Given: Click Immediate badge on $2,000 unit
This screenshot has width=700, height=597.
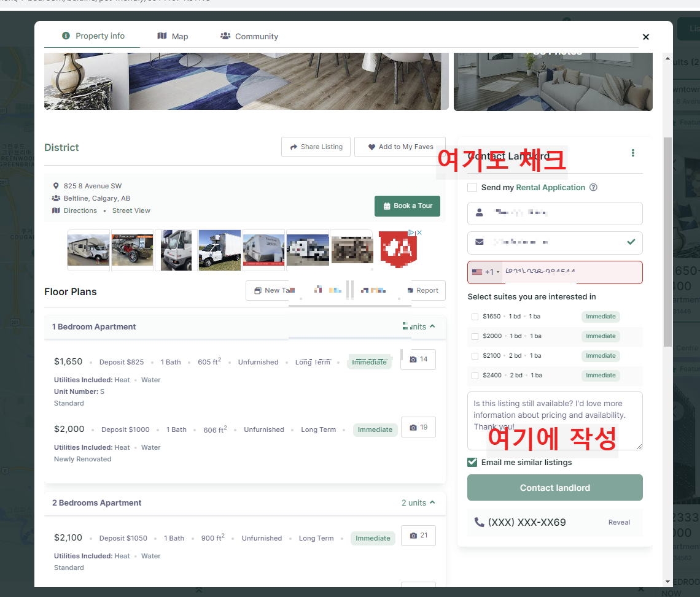Looking at the screenshot, I should 375,429.
